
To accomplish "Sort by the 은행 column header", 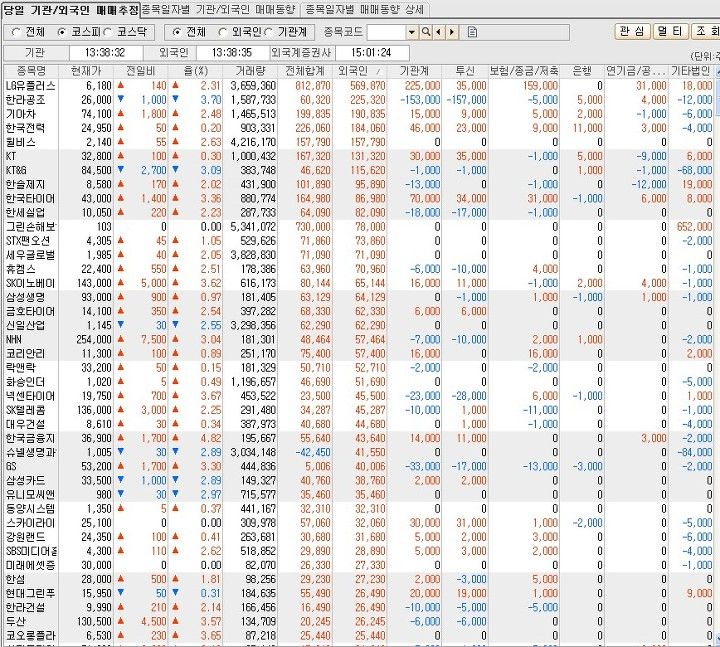I will click(x=582, y=71).
